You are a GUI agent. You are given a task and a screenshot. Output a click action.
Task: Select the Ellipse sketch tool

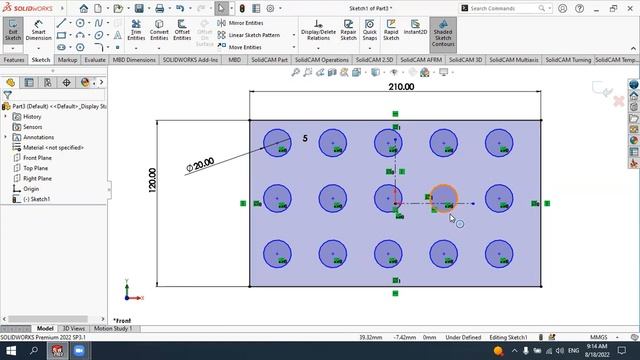coord(99,36)
